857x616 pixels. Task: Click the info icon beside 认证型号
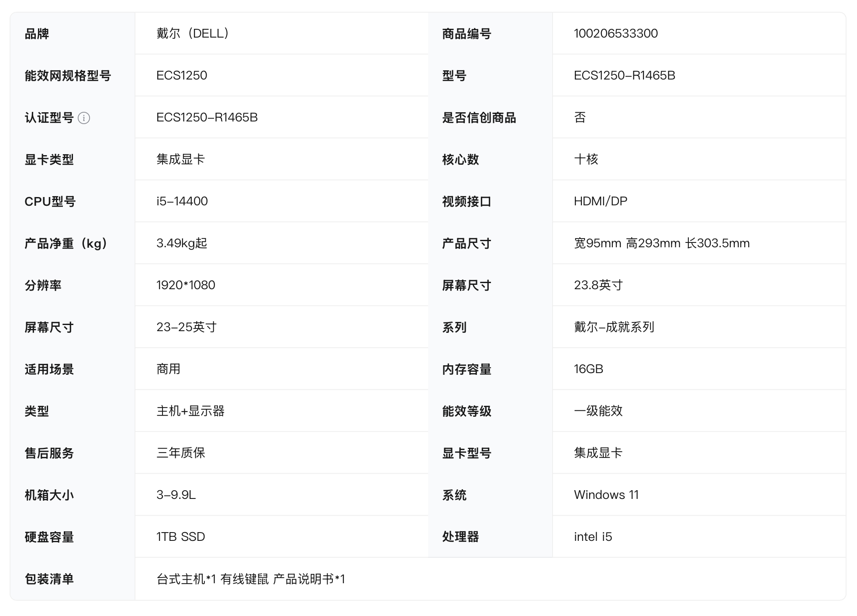[84, 118]
